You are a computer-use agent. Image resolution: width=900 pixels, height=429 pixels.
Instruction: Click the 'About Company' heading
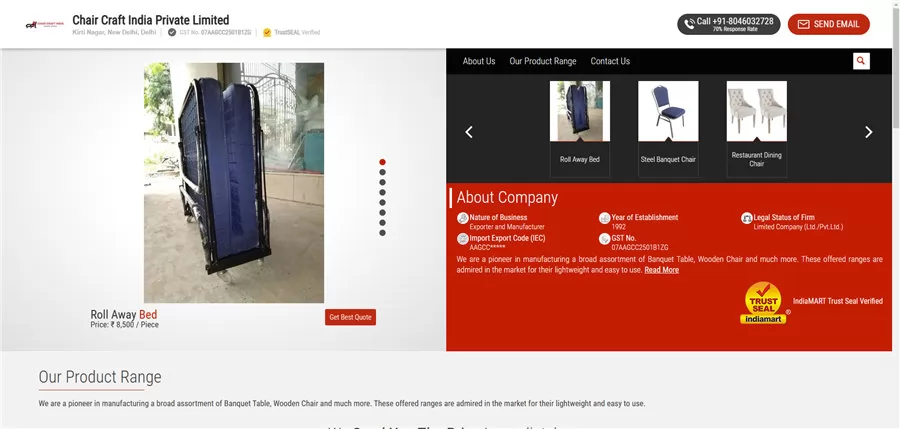[x=507, y=198]
